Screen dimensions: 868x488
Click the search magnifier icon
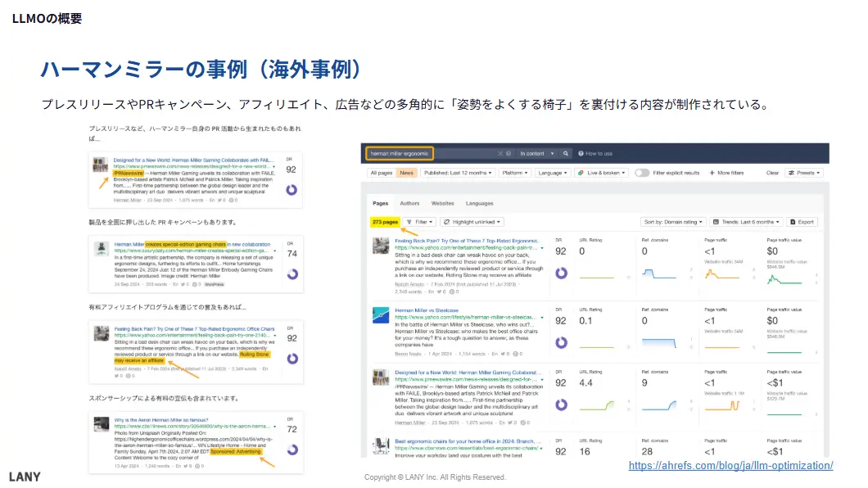(565, 152)
